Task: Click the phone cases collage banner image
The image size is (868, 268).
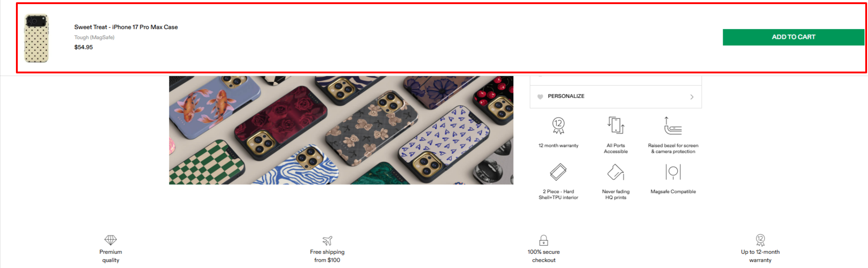Action: [341, 130]
